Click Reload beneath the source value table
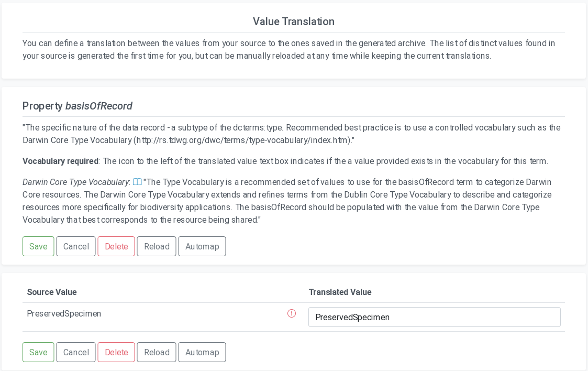Image resolution: width=588 pixels, height=371 pixels. [157, 352]
